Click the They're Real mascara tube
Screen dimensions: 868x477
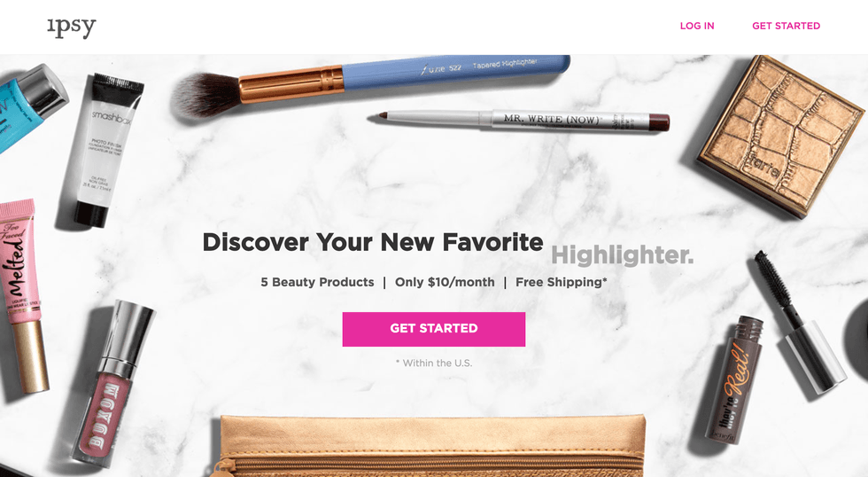(733, 381)
